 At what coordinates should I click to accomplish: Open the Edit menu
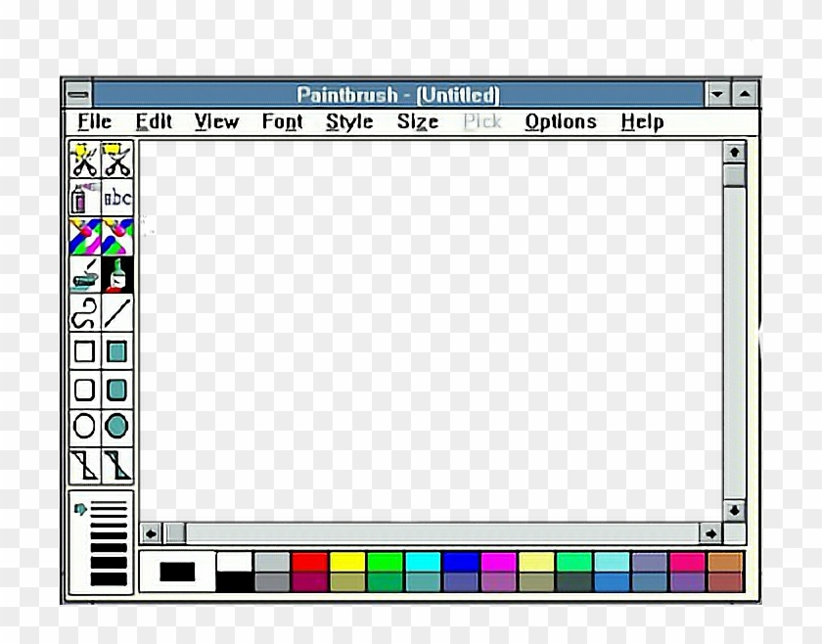[154, 121]
